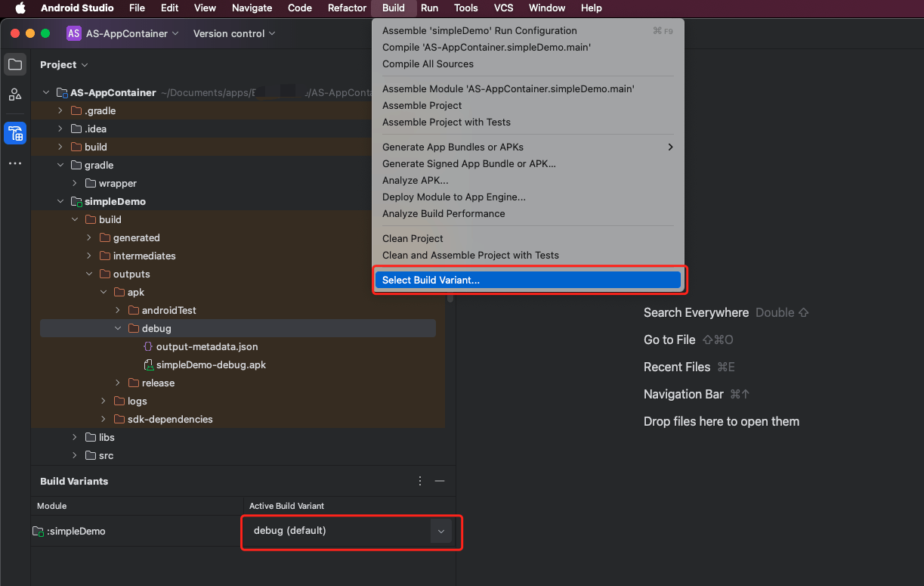Open Build Variants panel options menu
924x586 pixels.
pos(420,481)
